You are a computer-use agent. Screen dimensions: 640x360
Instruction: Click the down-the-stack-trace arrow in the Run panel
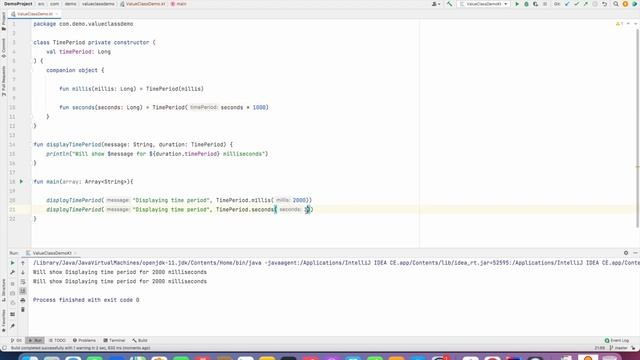click(x=23, y=272)
